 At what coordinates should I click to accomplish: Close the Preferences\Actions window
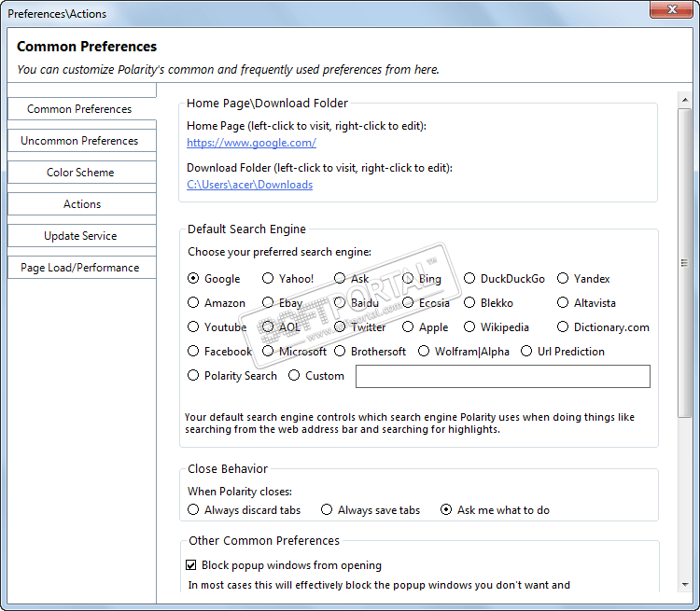click(x=670, y=11)
